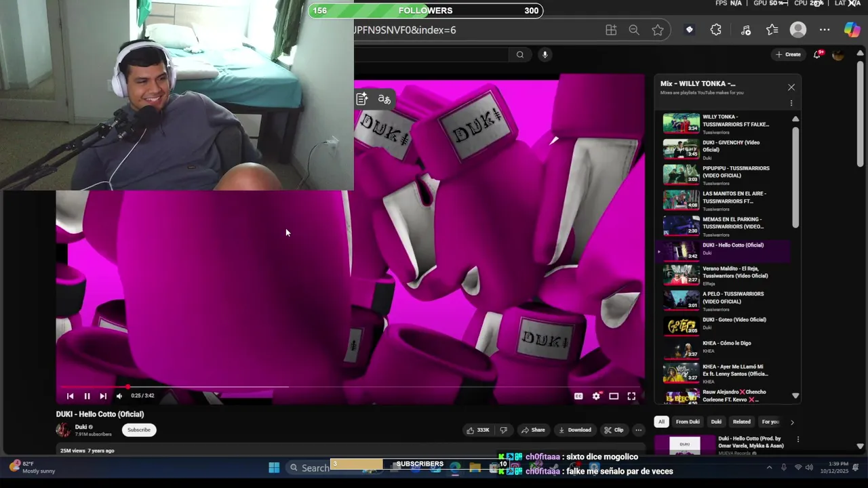Enter full screen mode
Screen dimensions: 868x488
click(x=631, y=396)
